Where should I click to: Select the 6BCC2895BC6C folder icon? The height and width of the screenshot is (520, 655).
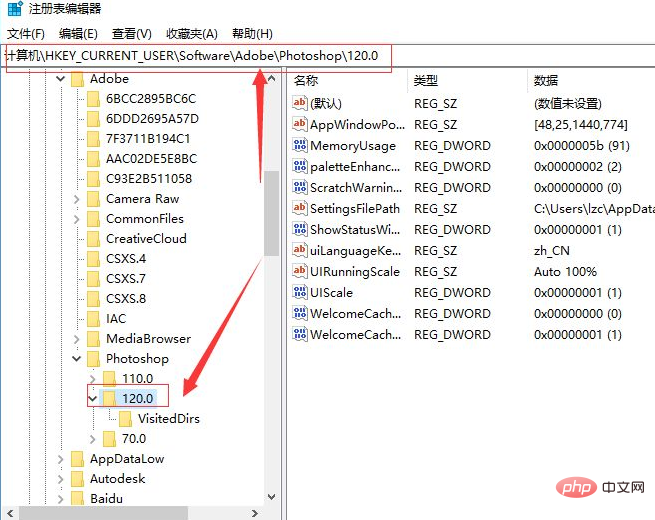pos(93,99)
